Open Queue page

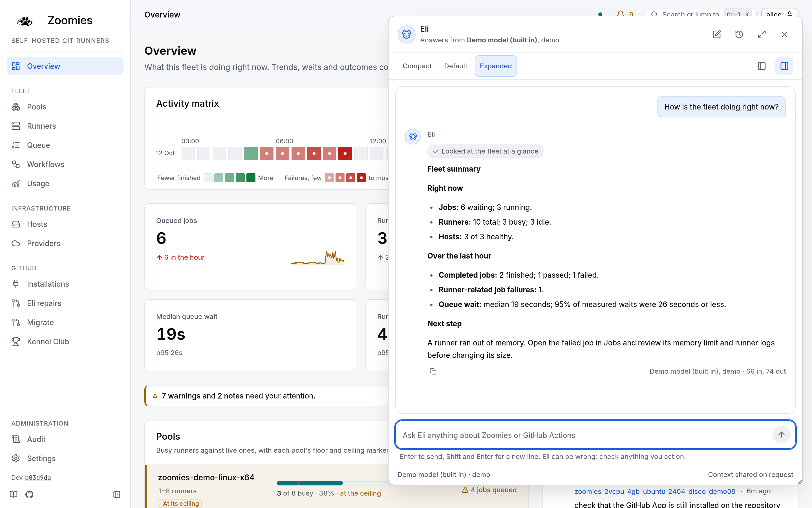[65, 145]
